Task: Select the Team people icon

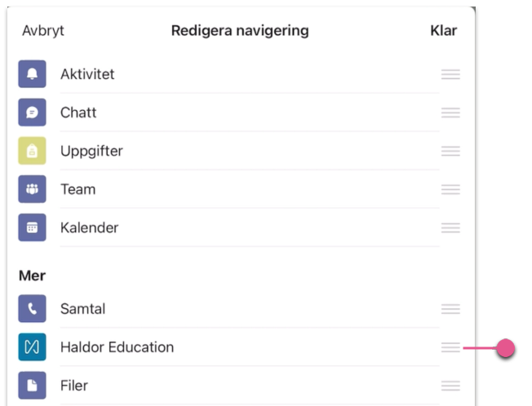Action: (x=33, y=189)
